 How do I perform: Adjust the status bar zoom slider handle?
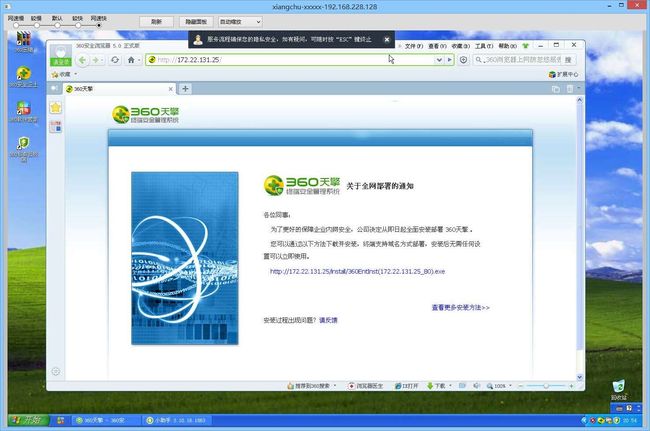(546, 386)
